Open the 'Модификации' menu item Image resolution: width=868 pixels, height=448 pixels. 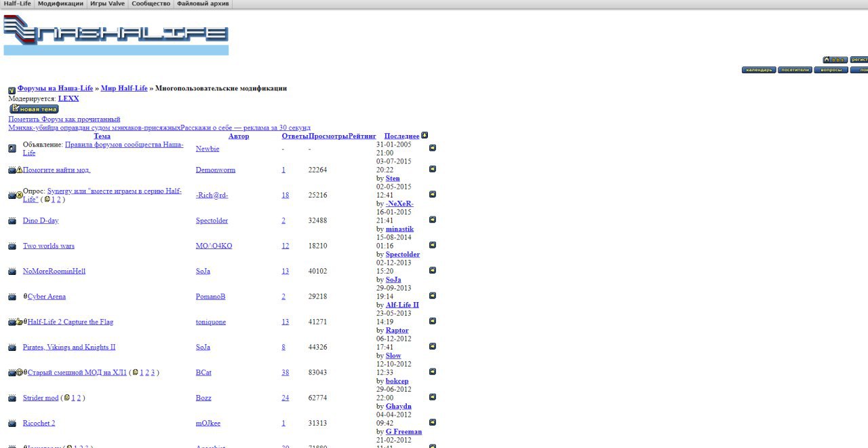point(61,4)
